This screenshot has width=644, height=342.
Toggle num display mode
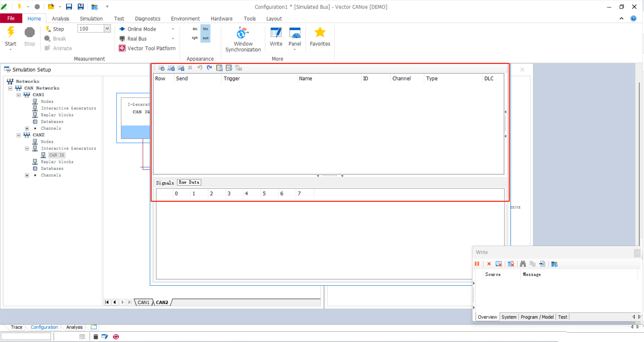(206, 38)
